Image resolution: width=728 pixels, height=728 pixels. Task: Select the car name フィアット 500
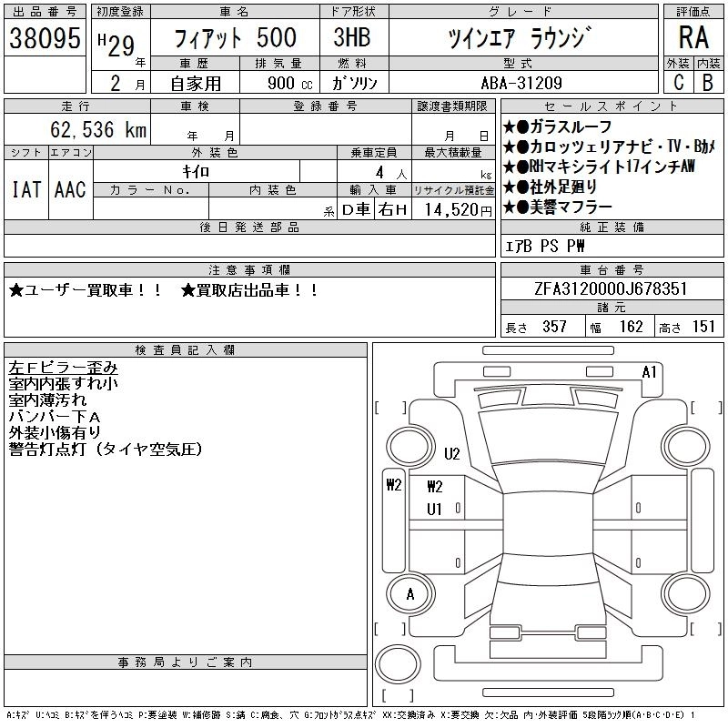pyautogui.click(x=235, y=38)
